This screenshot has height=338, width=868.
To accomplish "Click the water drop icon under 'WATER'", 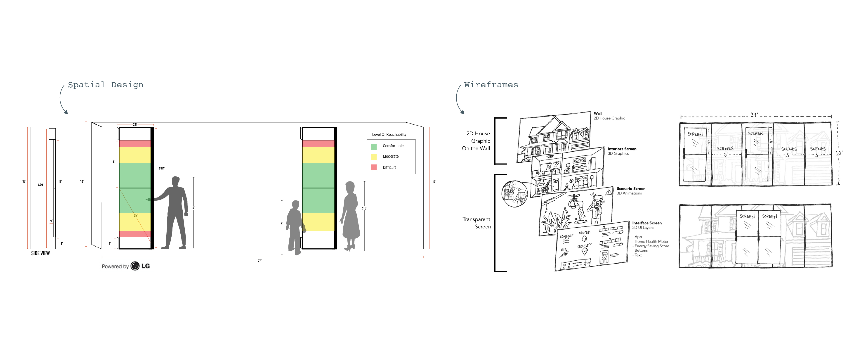I will [584, 238].
